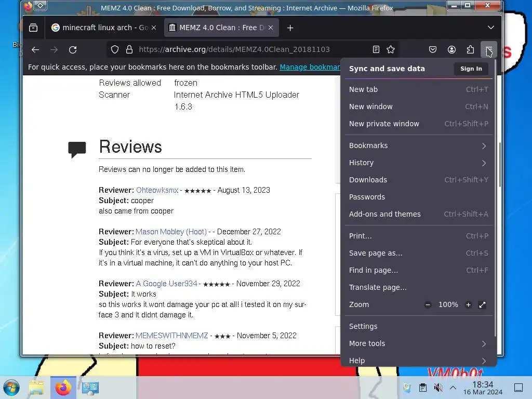Expand Help submenu
The image size is (532, 399).
pyautogui.click(x=419, y=361)
